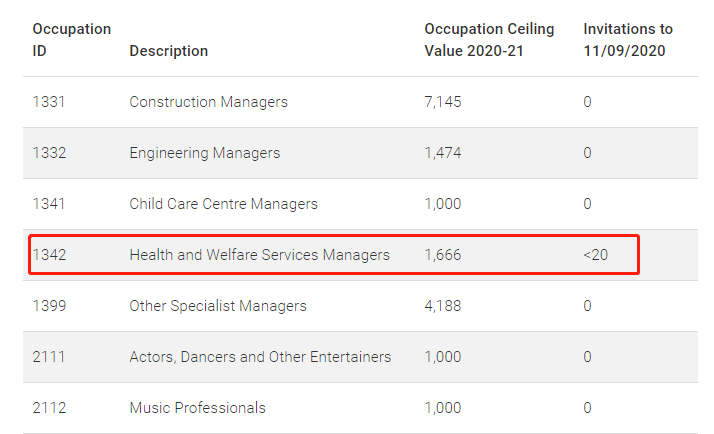The width and height of the screenshot is (714, 434).
Task: Select occupation ID 1331 cell
Action: pos(49,102)
